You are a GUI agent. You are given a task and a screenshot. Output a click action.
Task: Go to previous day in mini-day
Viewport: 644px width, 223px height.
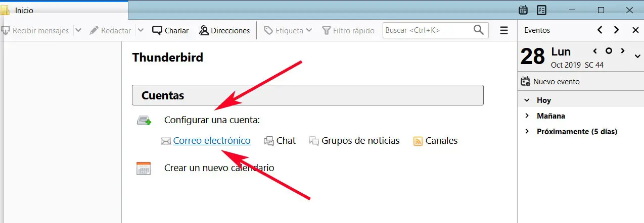[x=595, y=51]
